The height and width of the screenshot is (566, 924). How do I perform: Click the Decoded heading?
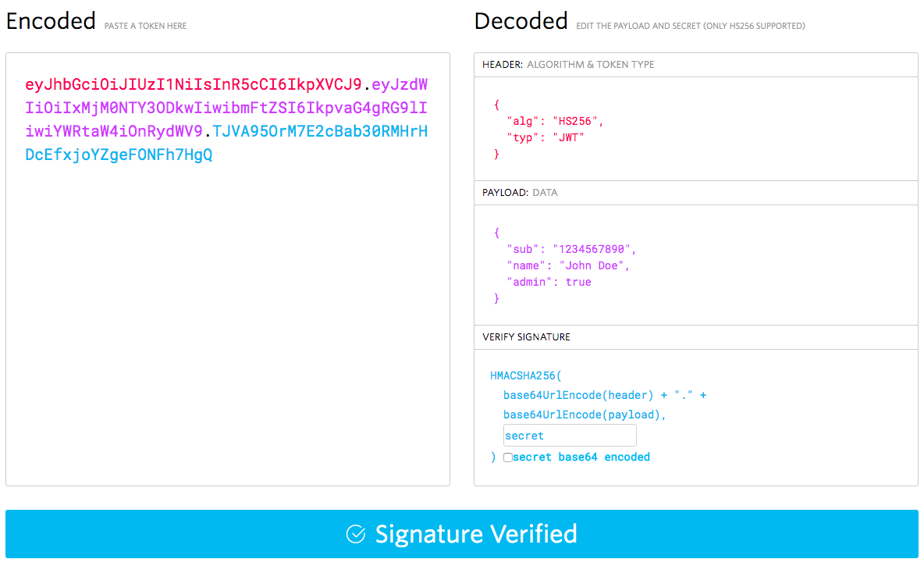pyautogui.click(x=521, y=21)
